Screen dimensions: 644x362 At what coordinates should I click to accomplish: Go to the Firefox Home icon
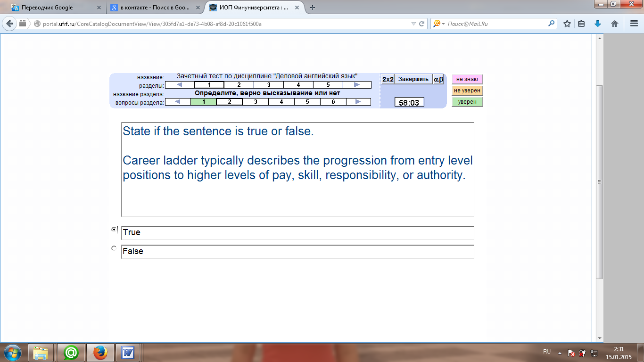click(x=615, y=24)
